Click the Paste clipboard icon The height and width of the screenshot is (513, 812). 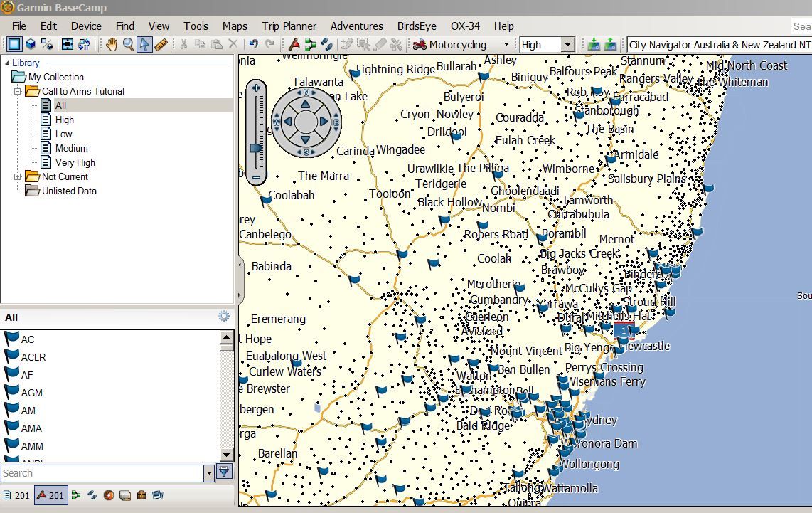(x=216, y=45)
